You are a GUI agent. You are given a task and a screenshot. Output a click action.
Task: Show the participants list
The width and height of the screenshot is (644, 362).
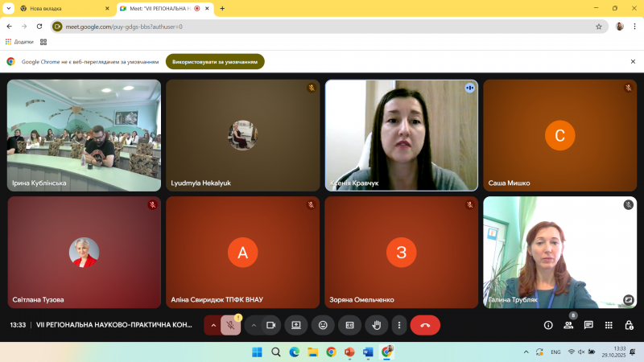(x=568, y=325)
